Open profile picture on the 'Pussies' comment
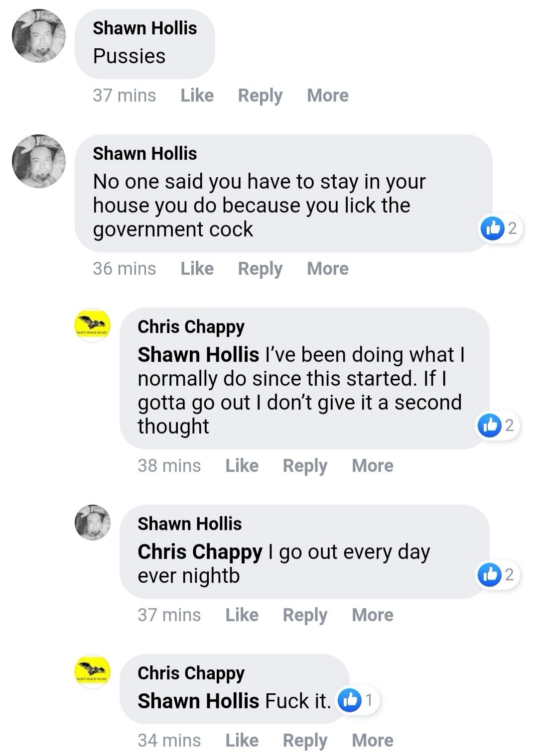538x756 pixels. click(x=39, y=36)
